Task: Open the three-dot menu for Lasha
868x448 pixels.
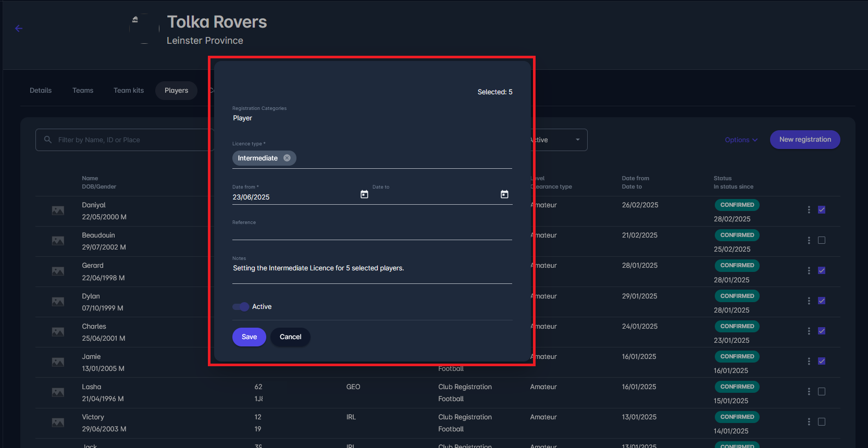Action: (x=809, y=391)
